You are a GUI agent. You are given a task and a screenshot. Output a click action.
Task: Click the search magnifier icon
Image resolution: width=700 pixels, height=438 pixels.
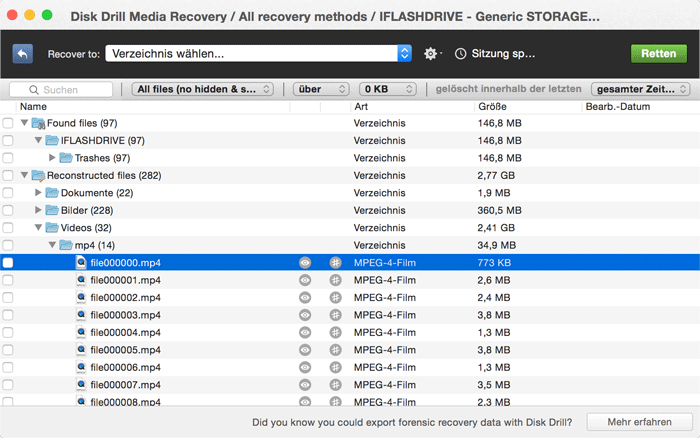(34, 90)
